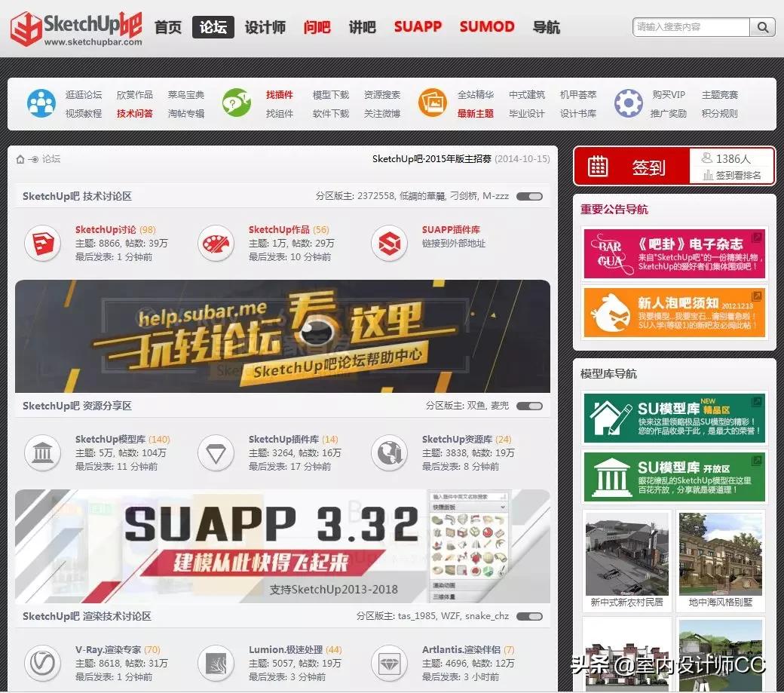The image size is (784, 693).
Task: Open the 找插件 green magnifier icon
Action: (237, 102)
